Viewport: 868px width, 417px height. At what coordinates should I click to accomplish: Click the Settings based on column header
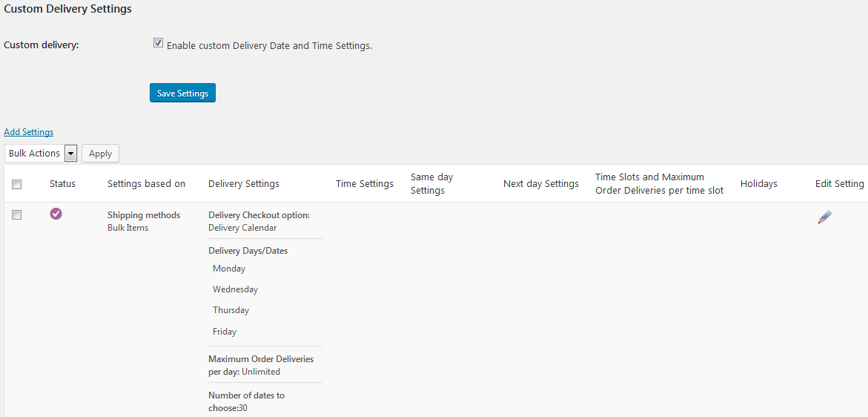coord(146,183)
